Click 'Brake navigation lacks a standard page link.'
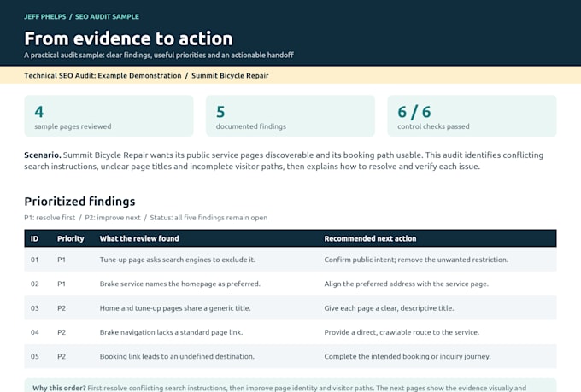Viewport: 581px width, 392px height. (x=171, y=332)
